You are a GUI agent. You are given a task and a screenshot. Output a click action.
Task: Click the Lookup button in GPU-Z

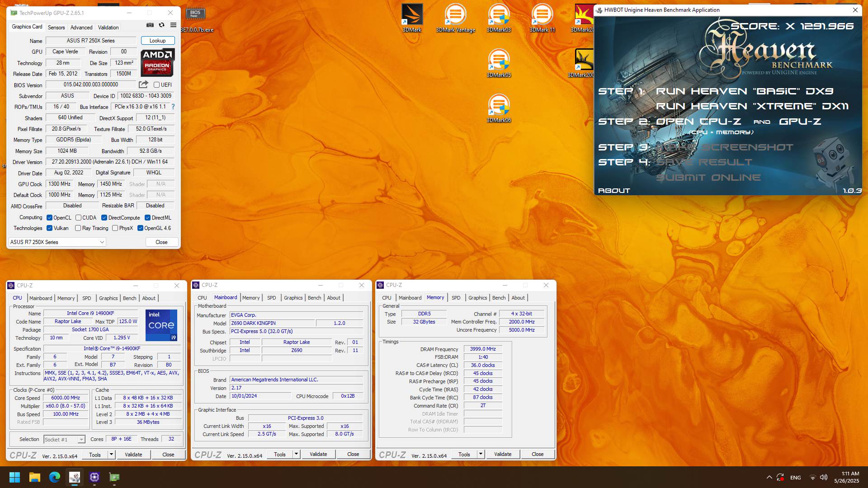[157, 41]
